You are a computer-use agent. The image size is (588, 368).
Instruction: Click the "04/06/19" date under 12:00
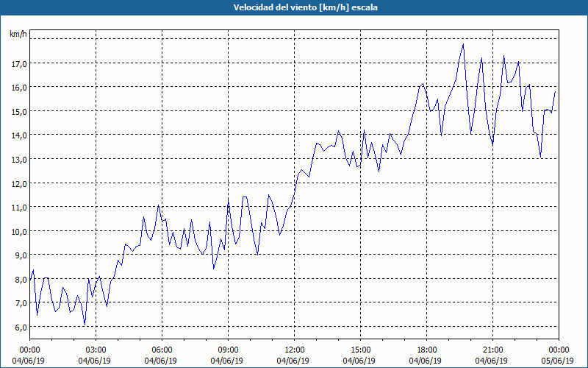293,361
